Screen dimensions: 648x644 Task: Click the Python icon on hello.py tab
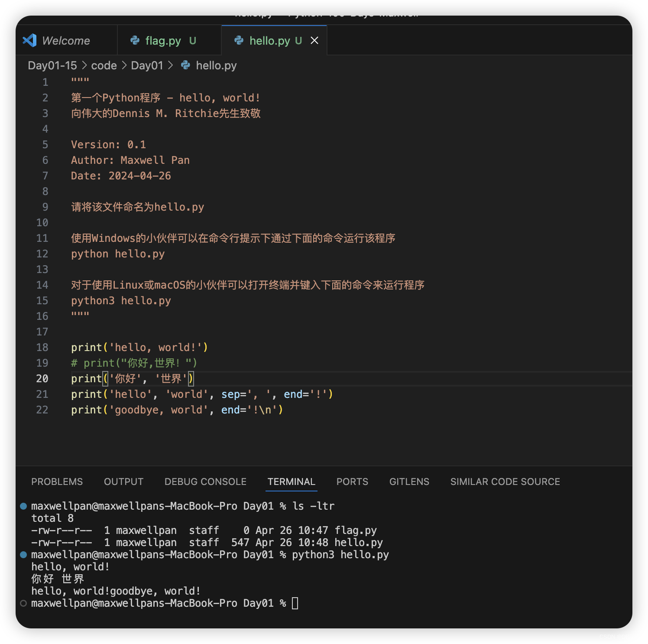[239, 40]
